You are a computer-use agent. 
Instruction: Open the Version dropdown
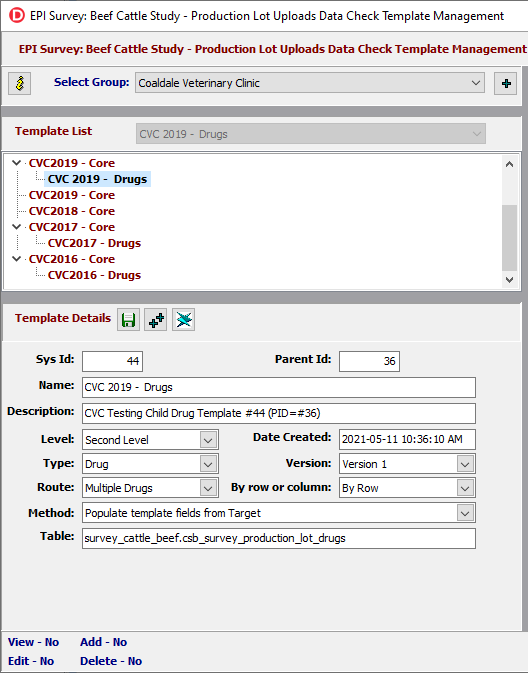pyautogui.click(x=407, y=464)
